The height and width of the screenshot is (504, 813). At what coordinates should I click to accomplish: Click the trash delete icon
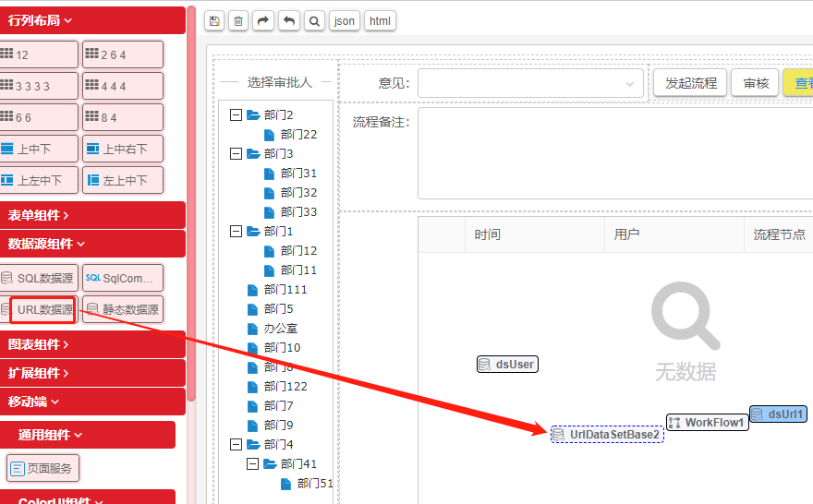238,21
